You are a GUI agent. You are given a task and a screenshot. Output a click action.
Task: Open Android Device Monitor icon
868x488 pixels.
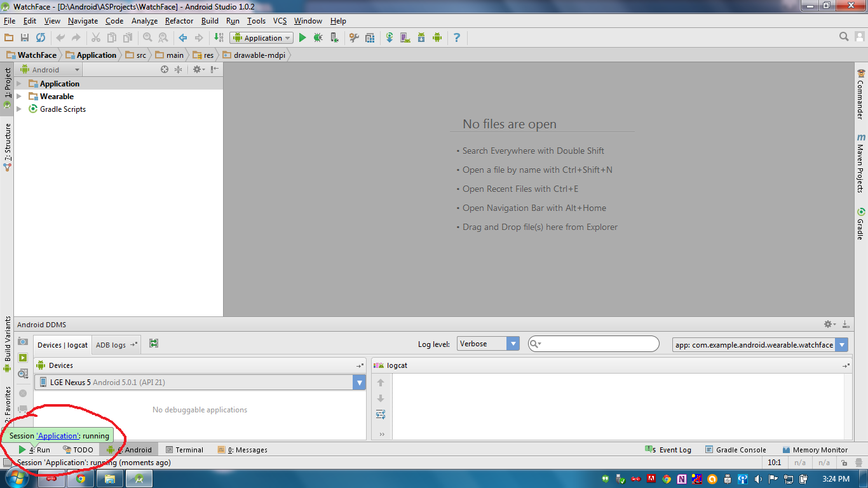click(437, 38)
